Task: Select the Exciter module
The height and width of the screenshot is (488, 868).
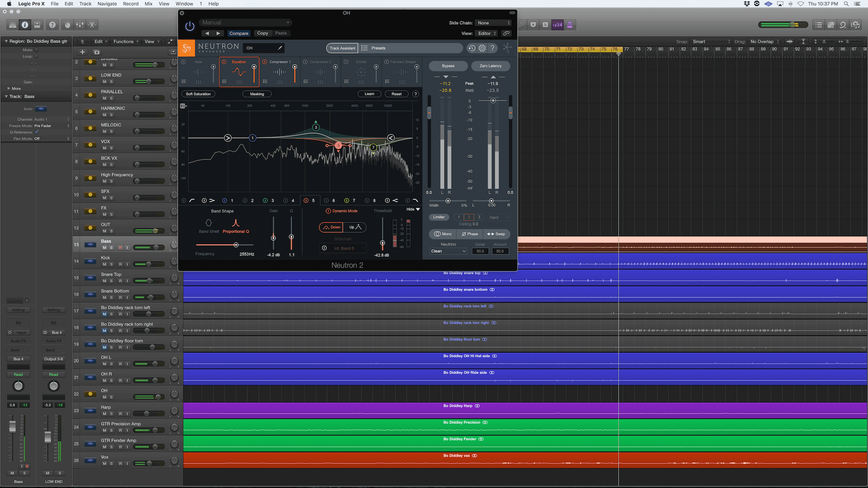Action: tap(361, 71)
